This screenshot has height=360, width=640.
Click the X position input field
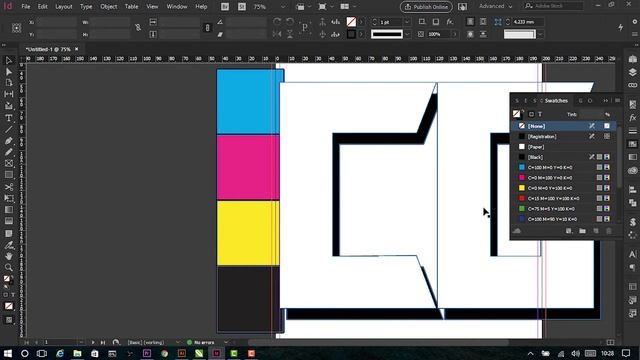[57, 22]
